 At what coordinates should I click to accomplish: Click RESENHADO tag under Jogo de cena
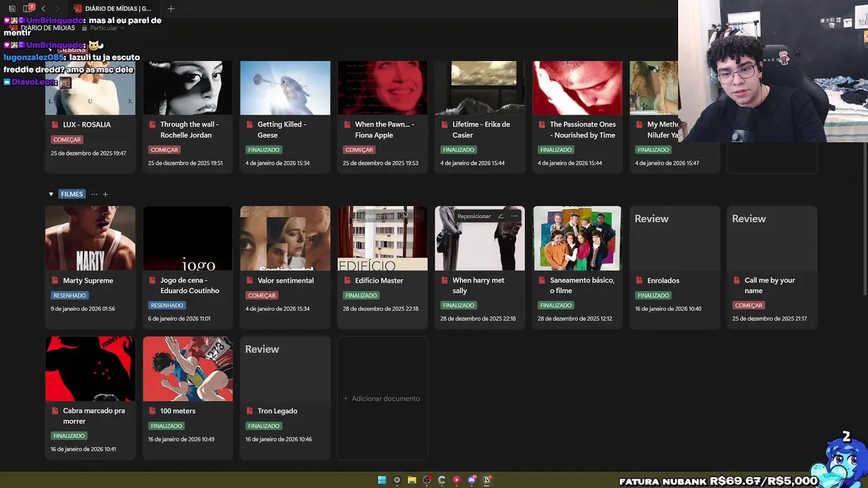click(167, 306)
